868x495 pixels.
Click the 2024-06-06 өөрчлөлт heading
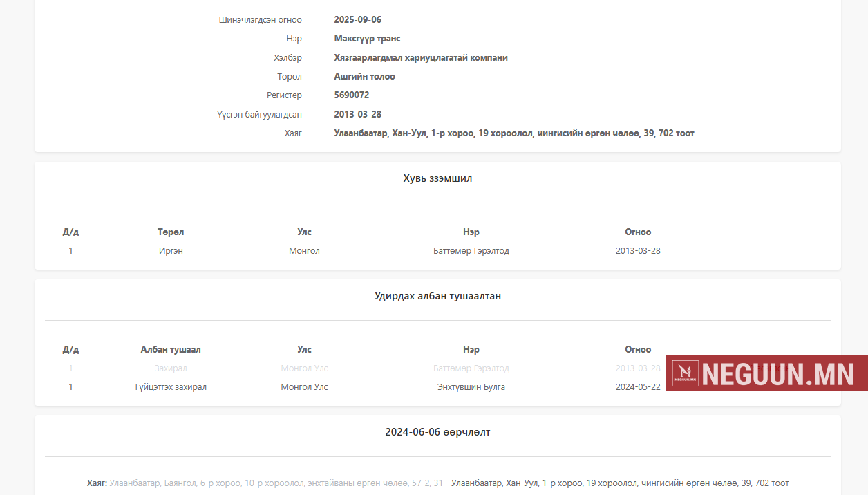click(x=437, y=432)
